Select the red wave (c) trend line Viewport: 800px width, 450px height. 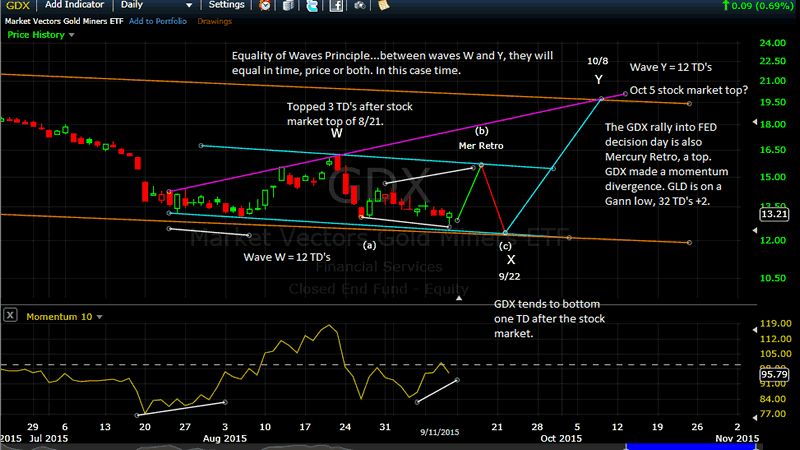coord(494,199)
